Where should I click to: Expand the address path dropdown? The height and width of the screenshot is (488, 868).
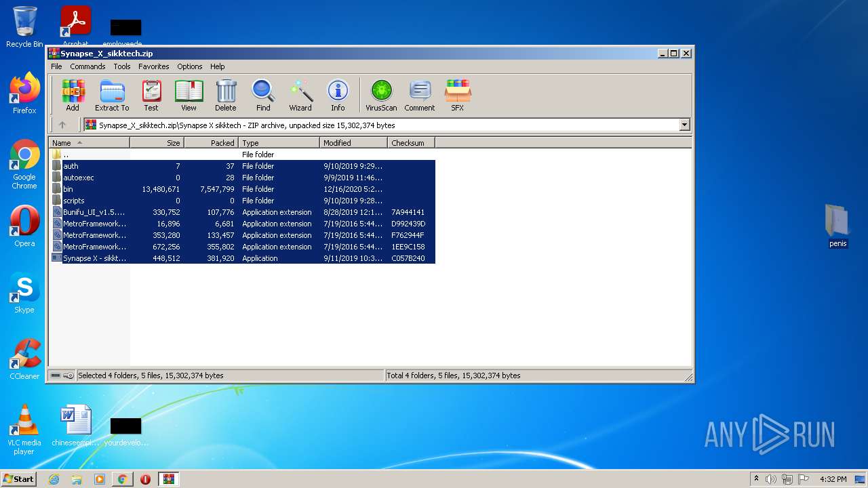684,125
